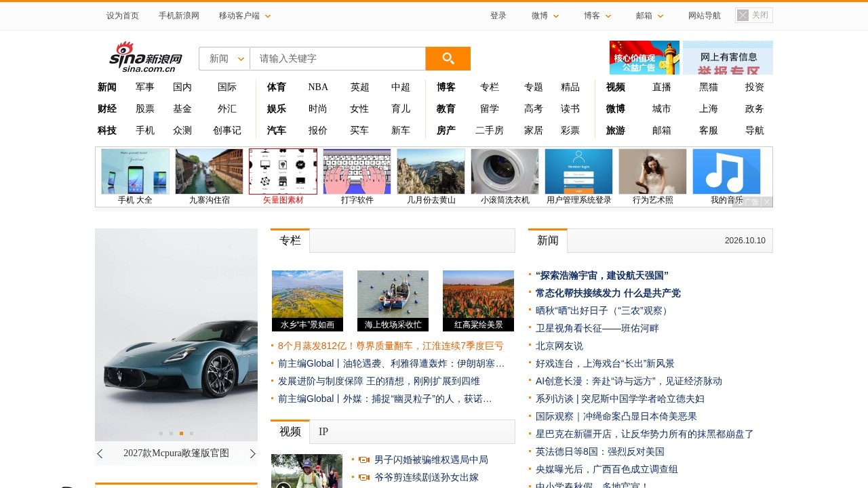Open the 手机新浪网 link
The width and height of the screenshot is (868, 488).
coord(179,16)
